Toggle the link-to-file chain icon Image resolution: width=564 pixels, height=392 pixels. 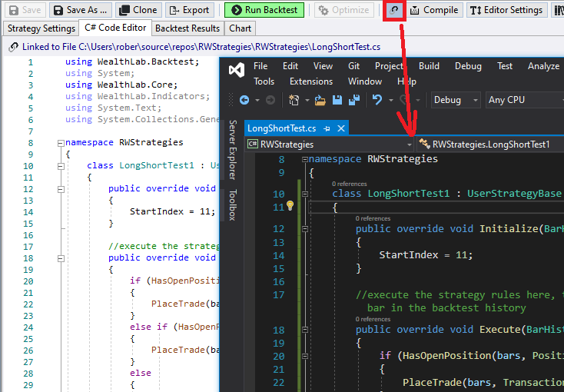tap(394, 10)
